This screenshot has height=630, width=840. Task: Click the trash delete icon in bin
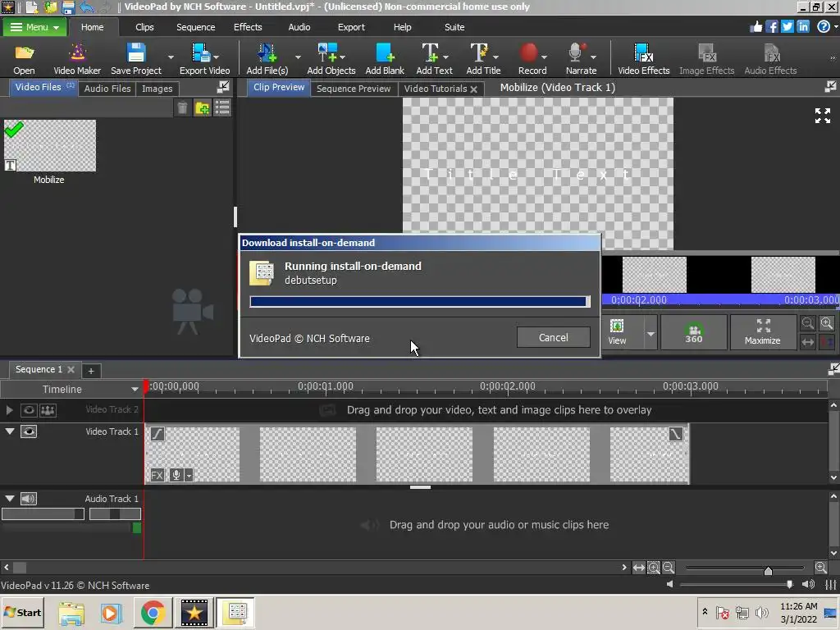click(182, 107)
